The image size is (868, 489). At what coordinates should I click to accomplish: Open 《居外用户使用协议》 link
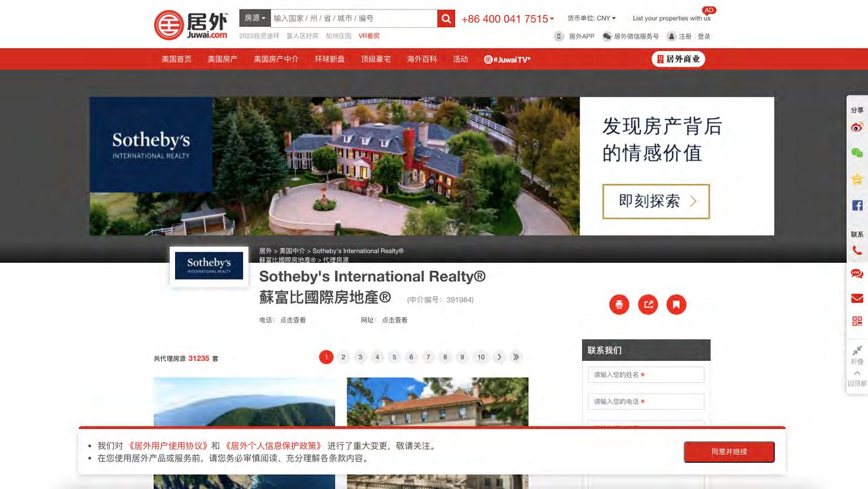click(168, 446)
